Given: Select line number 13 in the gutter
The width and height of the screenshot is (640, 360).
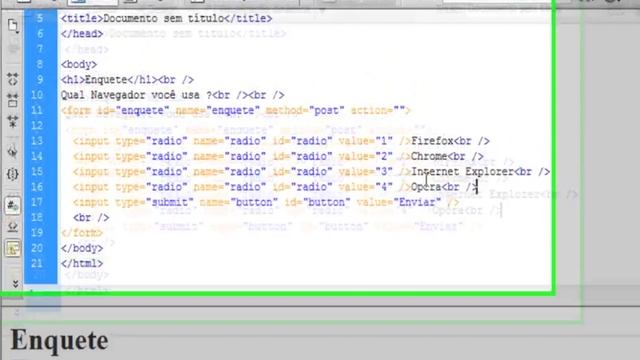Looking at the screenshot, I should click(37, 141).
